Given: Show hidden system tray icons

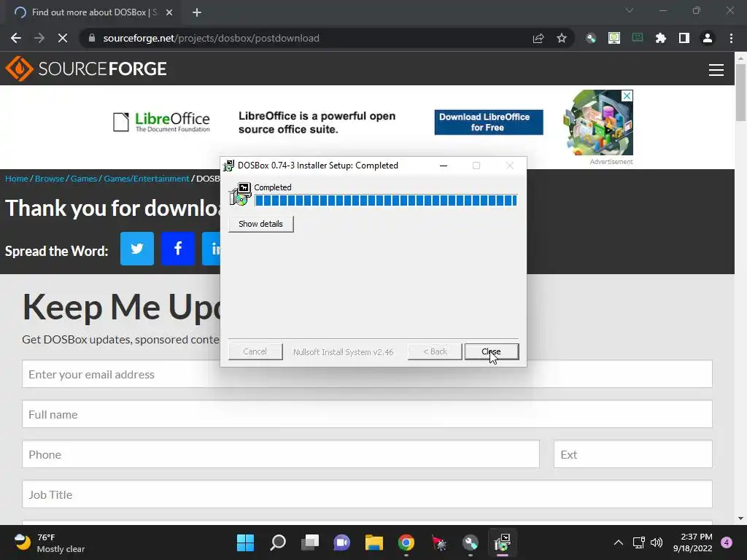Looking at the screenshot, I should tap(619, 542).
